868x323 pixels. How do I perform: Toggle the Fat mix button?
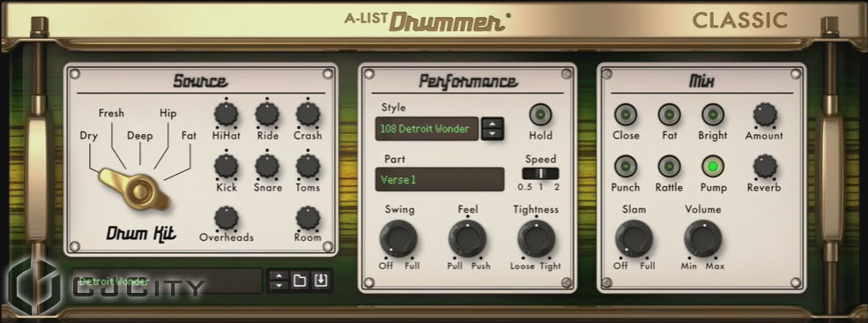click(x=669, y=115)
